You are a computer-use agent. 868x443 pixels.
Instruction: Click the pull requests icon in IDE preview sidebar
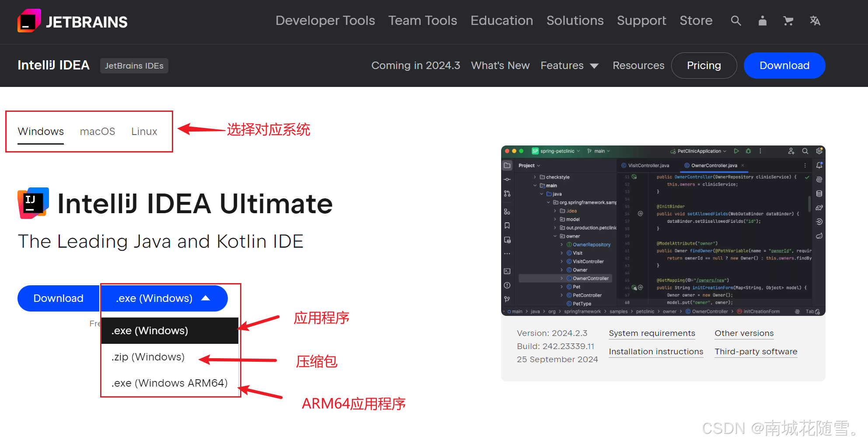(507, 194)
